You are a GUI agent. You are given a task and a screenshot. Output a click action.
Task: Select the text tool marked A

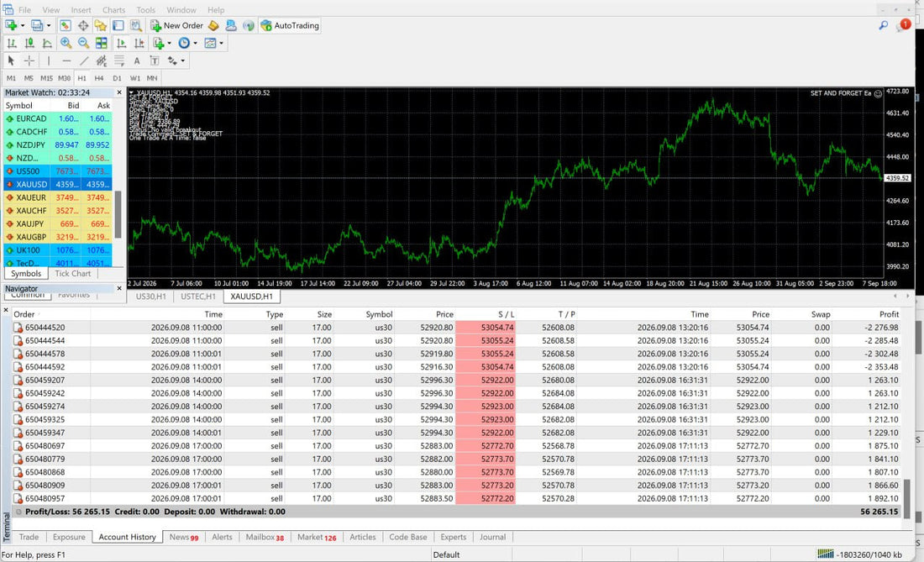click(x=137, y=60)
